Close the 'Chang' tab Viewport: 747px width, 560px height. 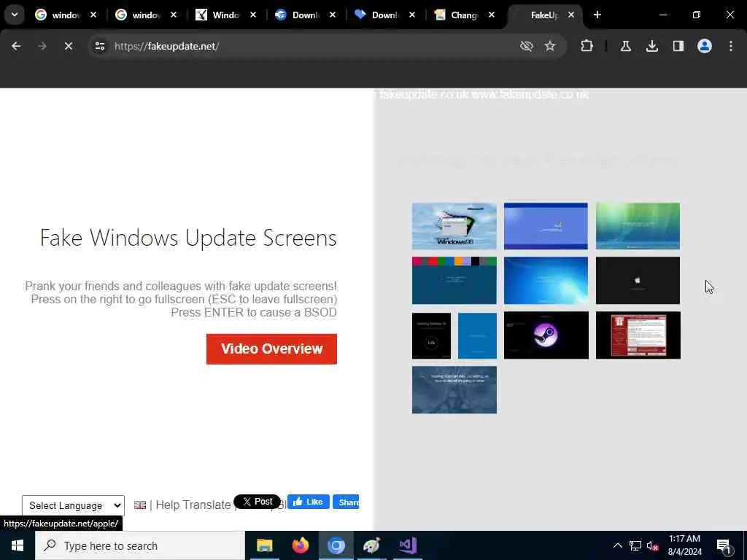[492, 15]
